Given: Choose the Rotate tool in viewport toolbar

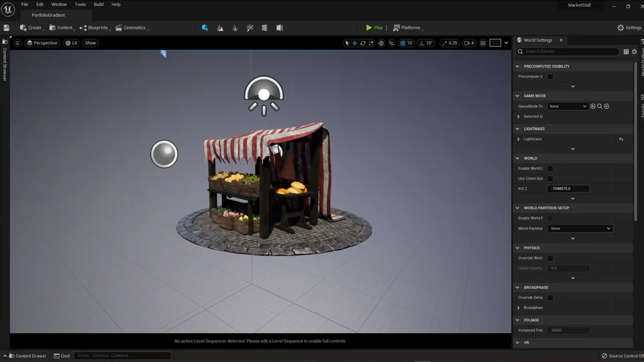Looking at the screenshot, I should click(x=363, y=43).
